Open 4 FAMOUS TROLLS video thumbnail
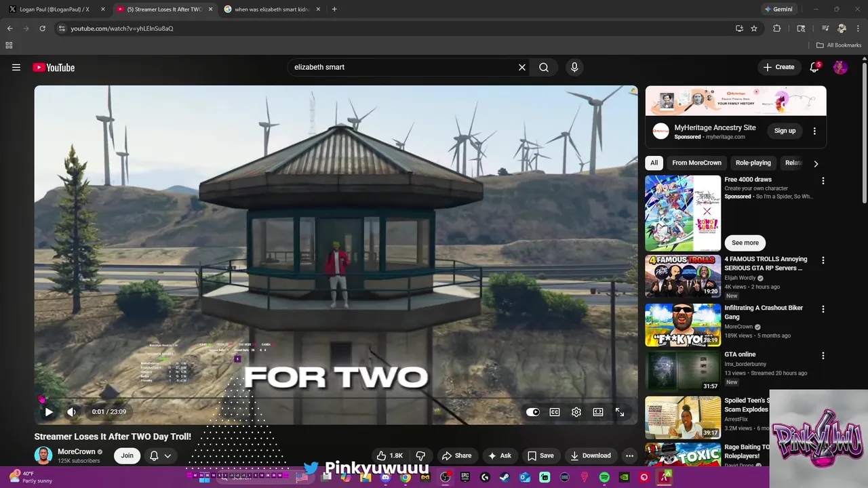The height and width of the screenshot is (488, 868). pos(683,276)
